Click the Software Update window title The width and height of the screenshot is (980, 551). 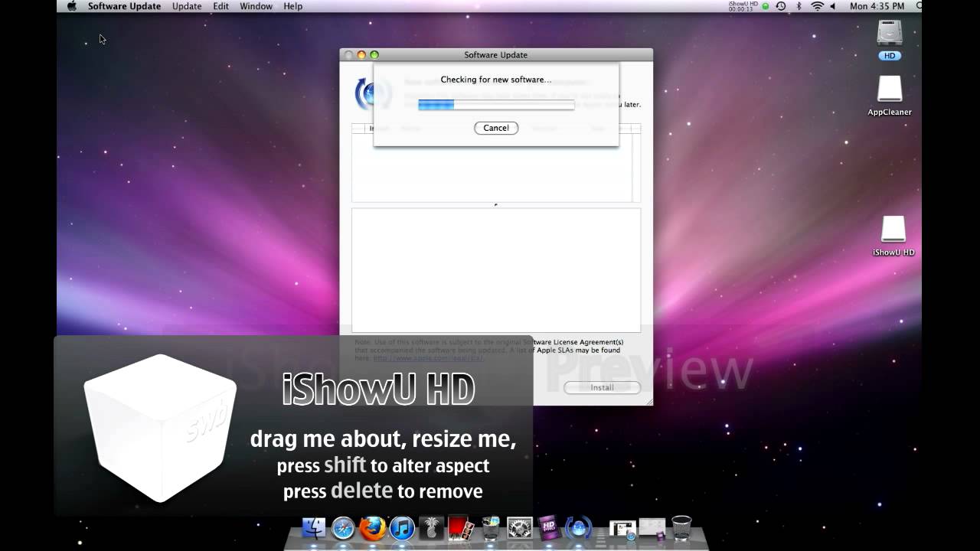pos(495,55)
